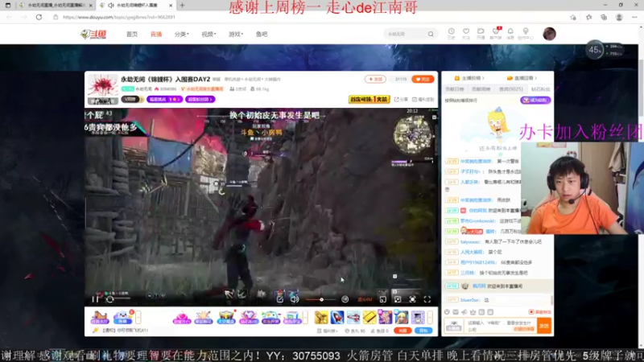Expand the 游戏 games dropdown
The image size is (644, 362).
236,34
